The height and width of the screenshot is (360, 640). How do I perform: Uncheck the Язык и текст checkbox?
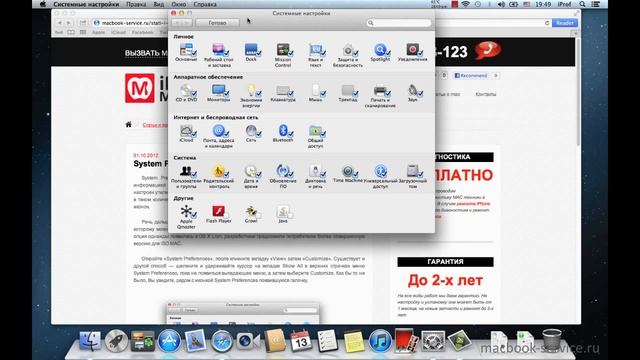click(323, 53)
